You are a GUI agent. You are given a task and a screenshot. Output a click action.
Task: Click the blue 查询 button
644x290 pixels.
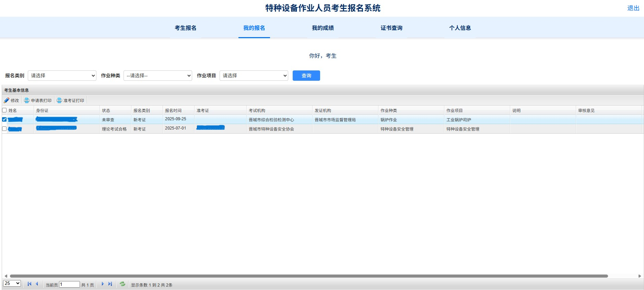point(306,76)
